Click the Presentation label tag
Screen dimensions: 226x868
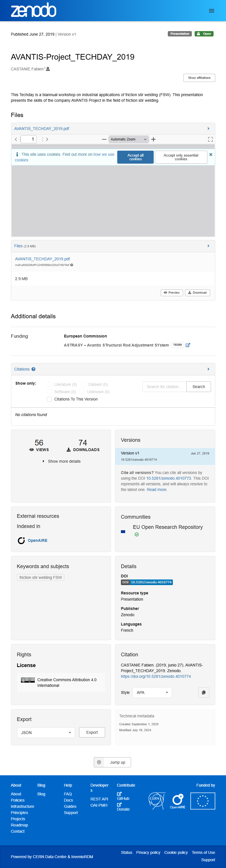[x=179, y=34]
